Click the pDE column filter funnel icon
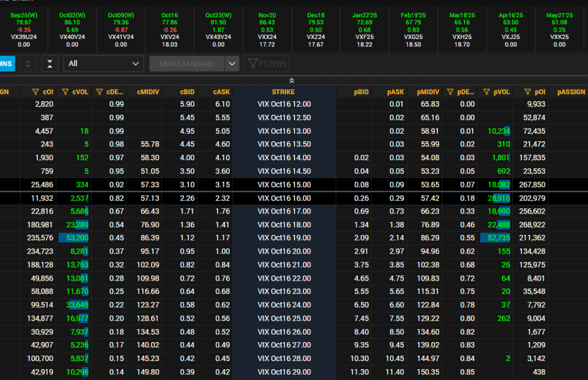This screenshot has width=588, height=380. (x=450, y=92)
